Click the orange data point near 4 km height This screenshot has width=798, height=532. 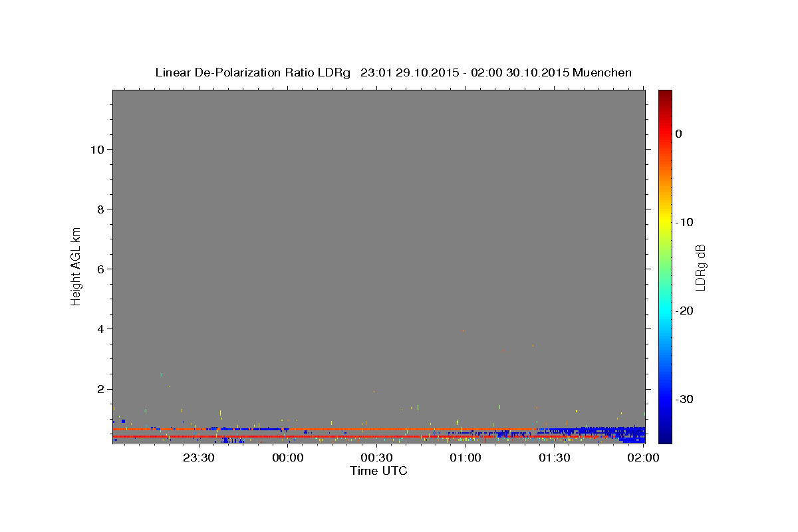(463, 331)
